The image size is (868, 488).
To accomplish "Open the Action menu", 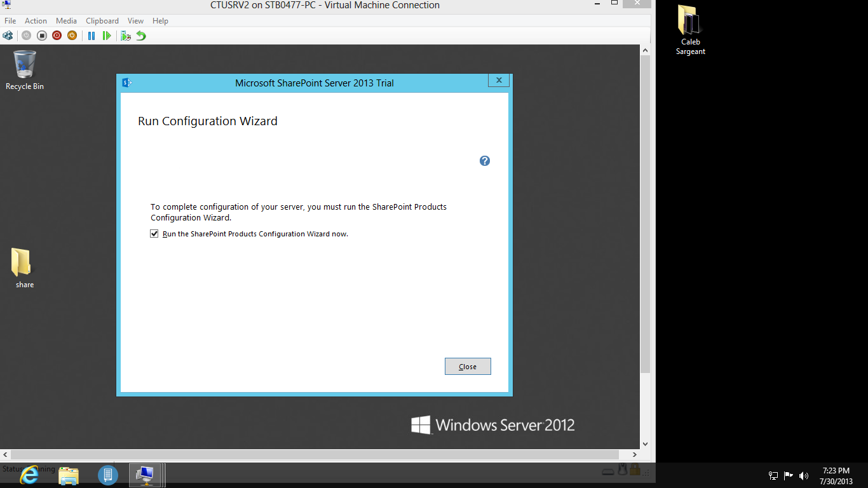I will (x=36, y=21).
